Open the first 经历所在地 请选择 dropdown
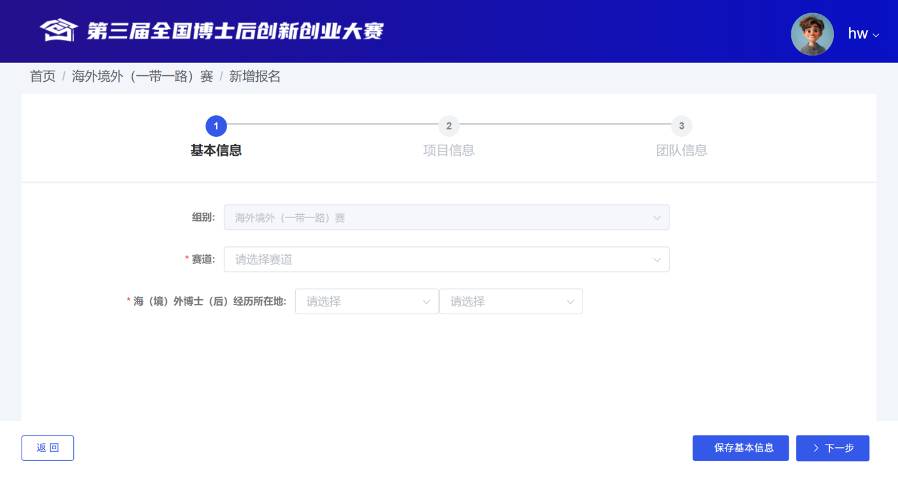The height and width of the screenshot is (478, 898). click(366, 301)
